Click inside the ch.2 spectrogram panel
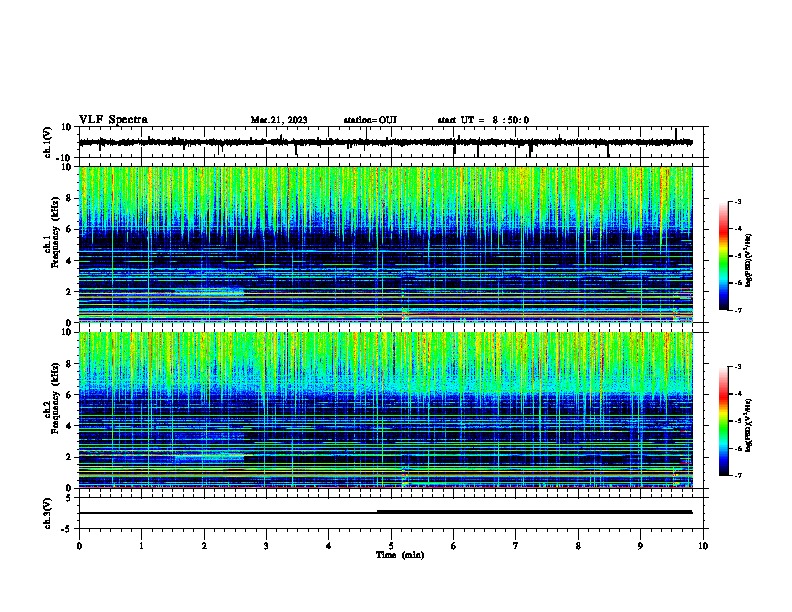The image size is (792, 612). (x=386, y=410)
